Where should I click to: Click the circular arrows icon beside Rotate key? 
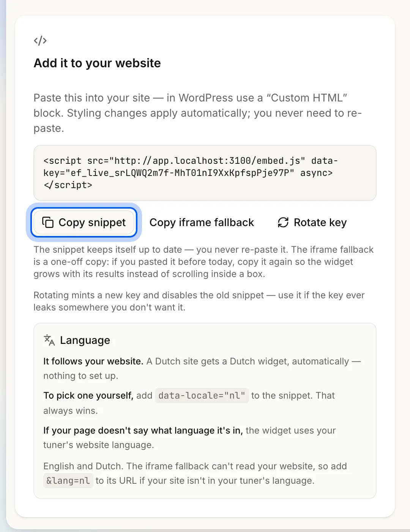pos(283,222)
